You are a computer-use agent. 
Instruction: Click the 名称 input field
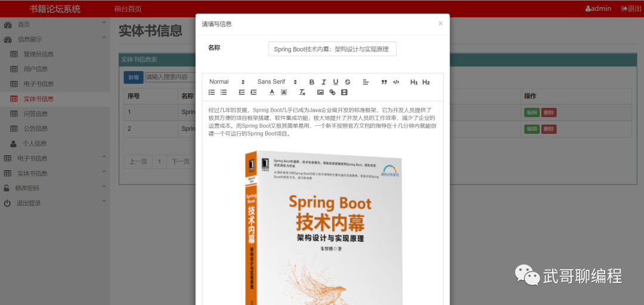[x=332, y=49]
